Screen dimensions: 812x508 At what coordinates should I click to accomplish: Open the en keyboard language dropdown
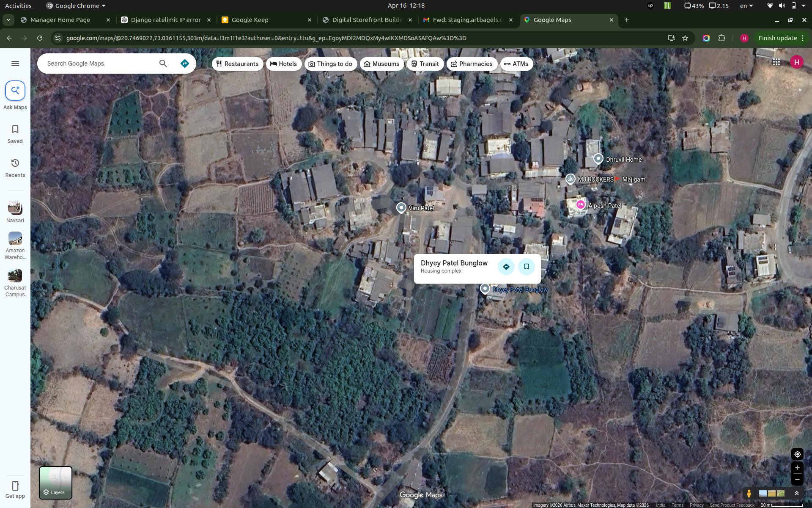pyautogui.click(x=746, y=6)
